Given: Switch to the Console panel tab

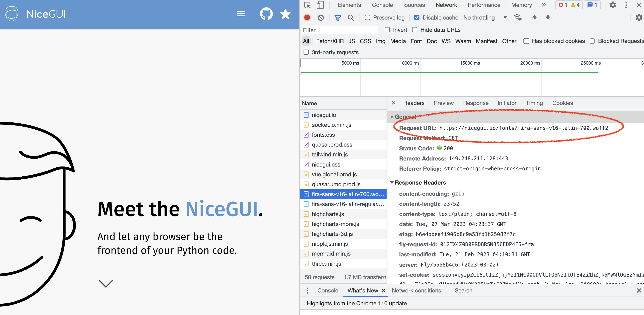Looking at the screenshot, I should [x=382, y=5].
